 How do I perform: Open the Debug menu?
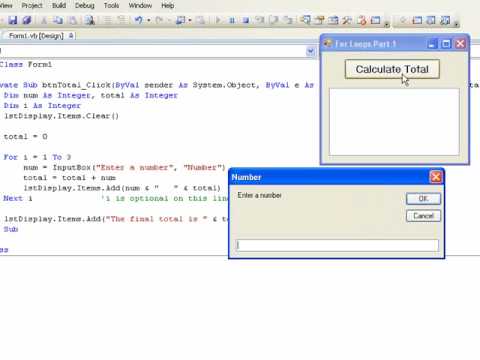click(x=84, y=5)
